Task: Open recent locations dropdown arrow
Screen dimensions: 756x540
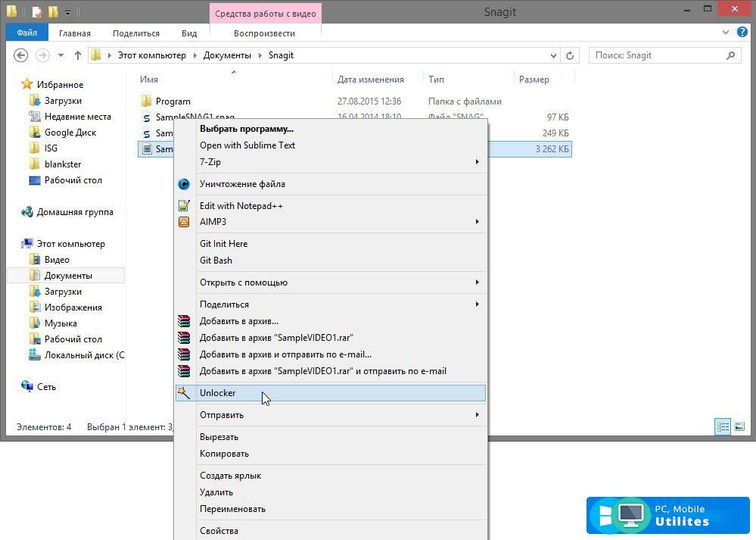Action: click(61, 55)
